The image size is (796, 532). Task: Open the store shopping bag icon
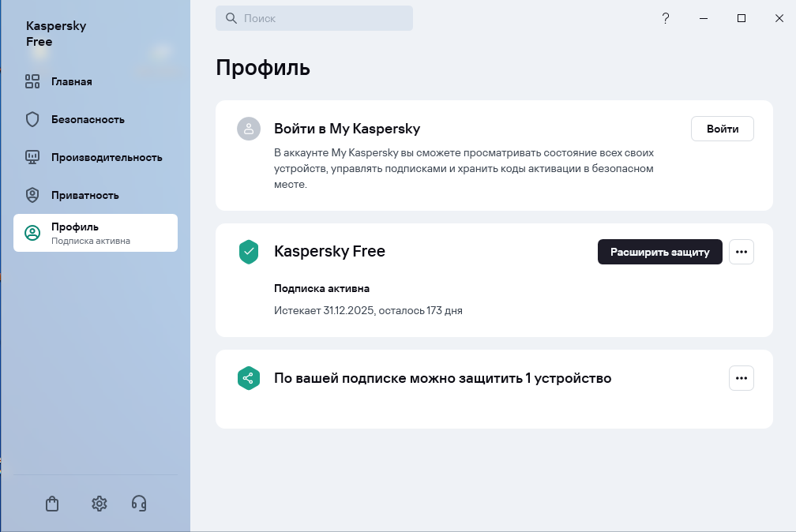52,504
